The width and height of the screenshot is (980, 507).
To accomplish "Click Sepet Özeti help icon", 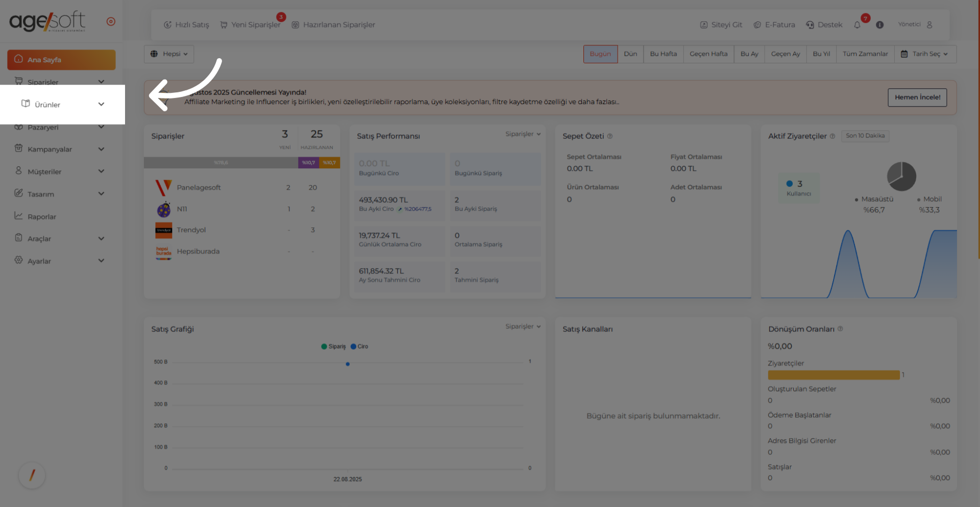I will tap(609, 136).
